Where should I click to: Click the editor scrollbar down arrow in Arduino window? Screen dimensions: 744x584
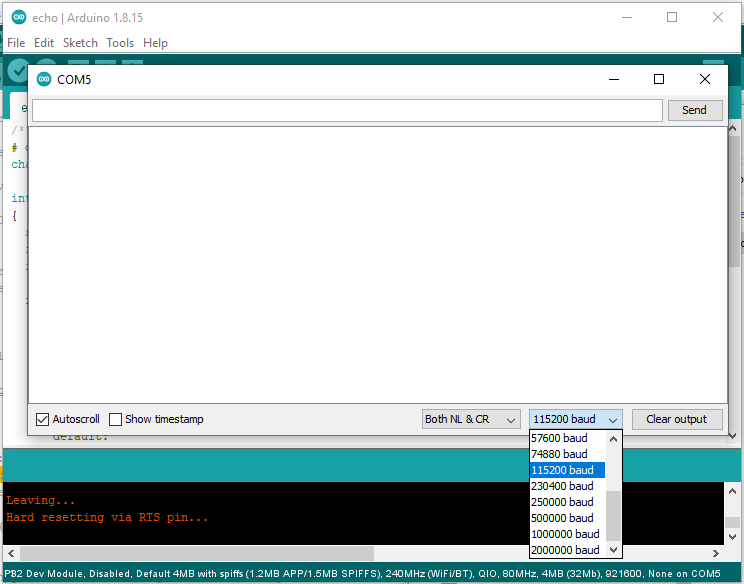pos(733,436)
